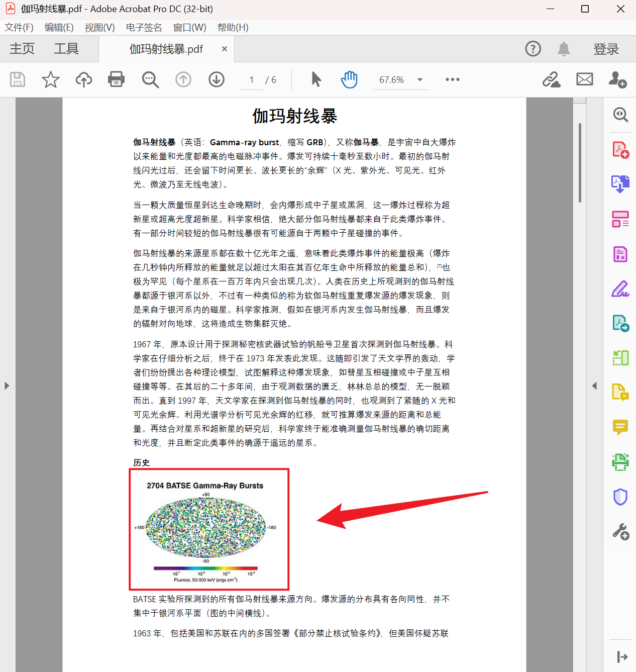Screen dimensions: 636x672
Task: Save the current PDF file
Action: coord(18,79)
